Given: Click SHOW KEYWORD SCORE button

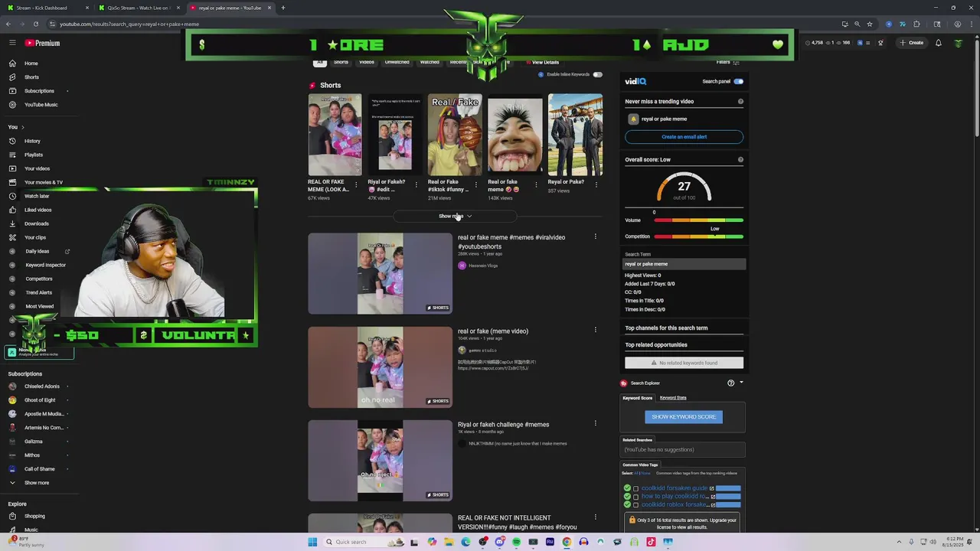Looking at the screenshot, I should click(x=684, y=417).
